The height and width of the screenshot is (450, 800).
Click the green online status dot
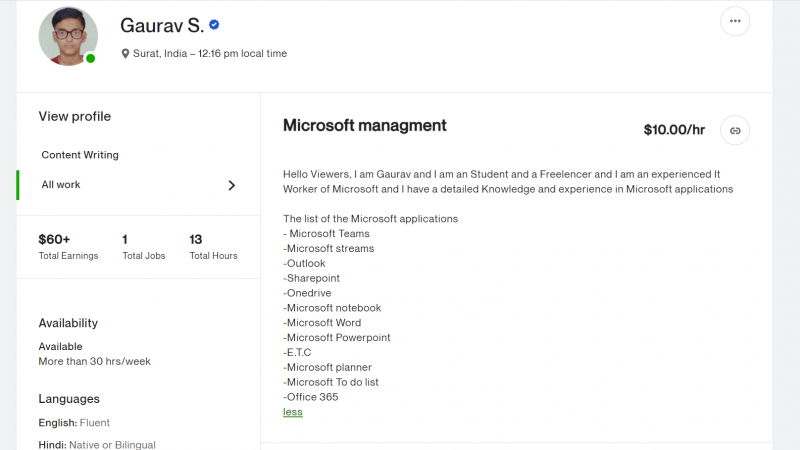(x=90, y=58)
